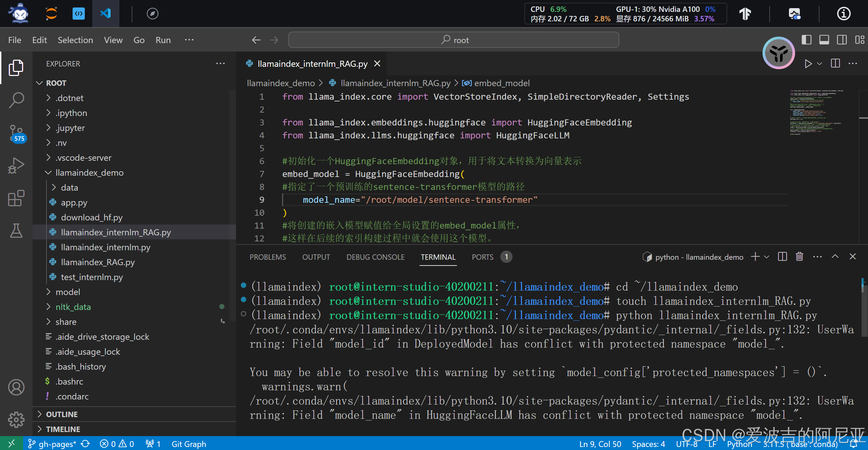Switch to the DEBUG CONSOLE tab
The image size is (868, 450).
click(x=375, y=257)
